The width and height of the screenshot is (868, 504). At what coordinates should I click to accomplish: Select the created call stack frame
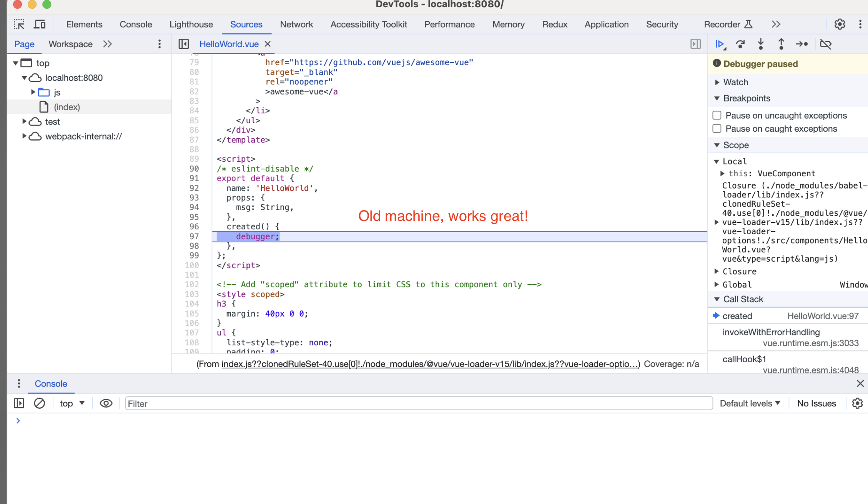(788, 316)
